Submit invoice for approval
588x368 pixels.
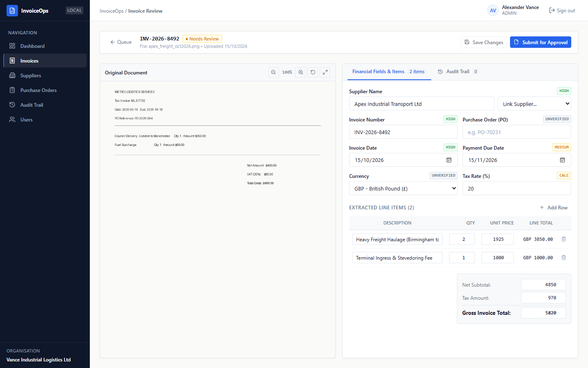tap(541, 42)
